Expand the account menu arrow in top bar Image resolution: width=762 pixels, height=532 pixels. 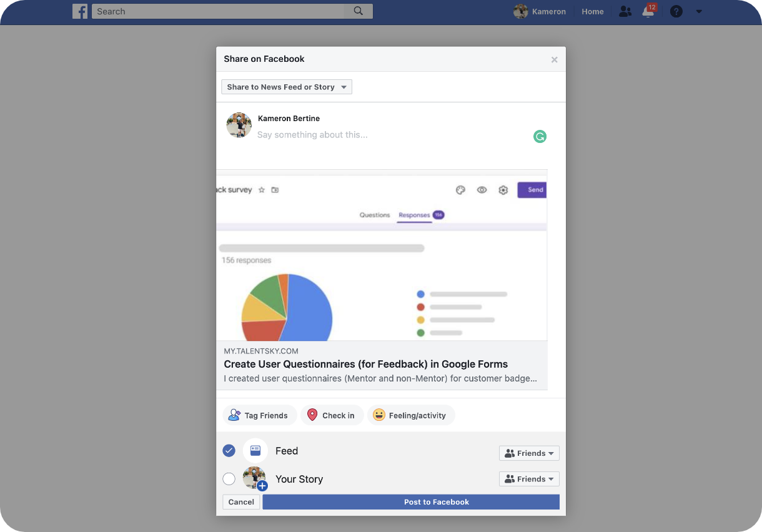point(699,11)
